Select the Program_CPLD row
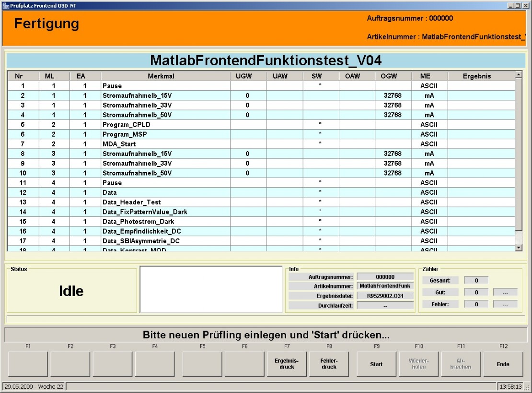Viewport: 532px width, 393px height. [261, 125]
